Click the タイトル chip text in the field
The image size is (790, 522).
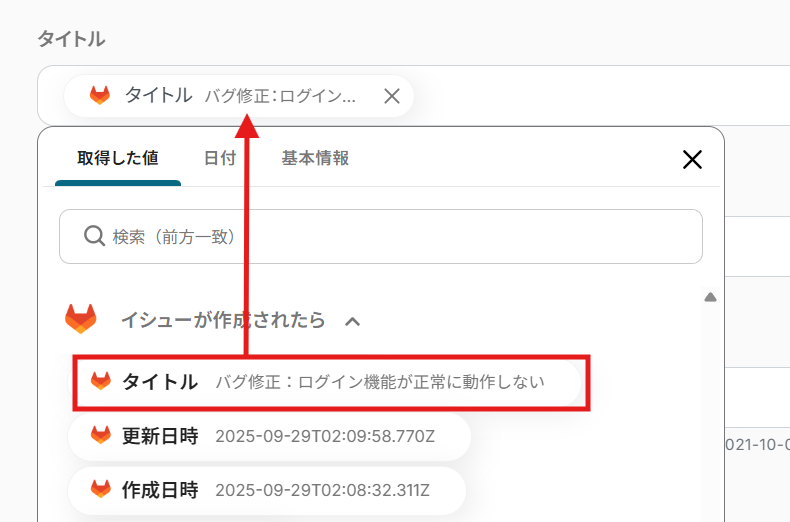tap(158, 96)
